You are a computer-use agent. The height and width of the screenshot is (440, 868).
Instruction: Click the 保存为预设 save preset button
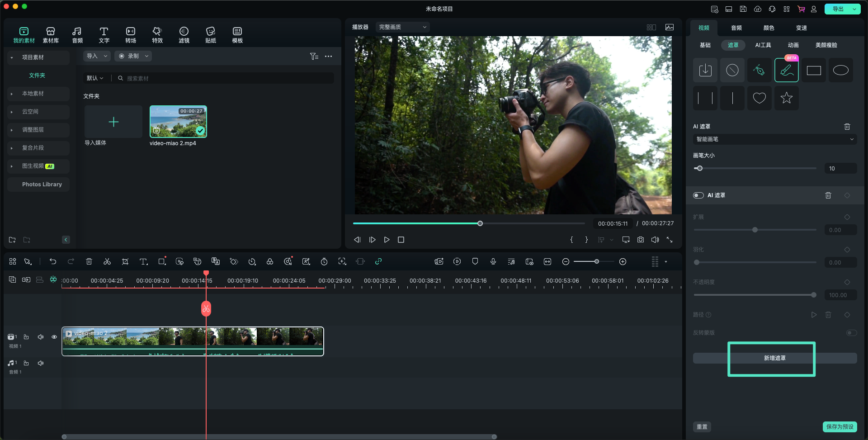click(840, 427)
